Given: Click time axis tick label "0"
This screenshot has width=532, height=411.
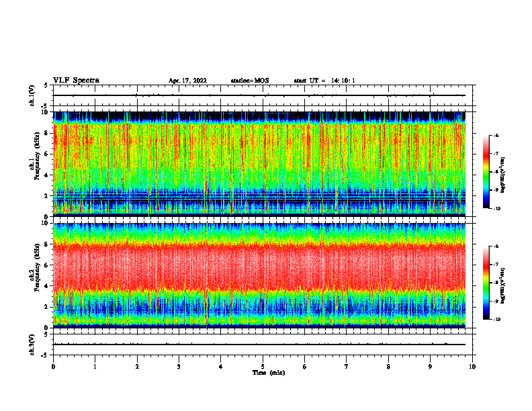Looking at the screenshot, I should click(53, 366).
